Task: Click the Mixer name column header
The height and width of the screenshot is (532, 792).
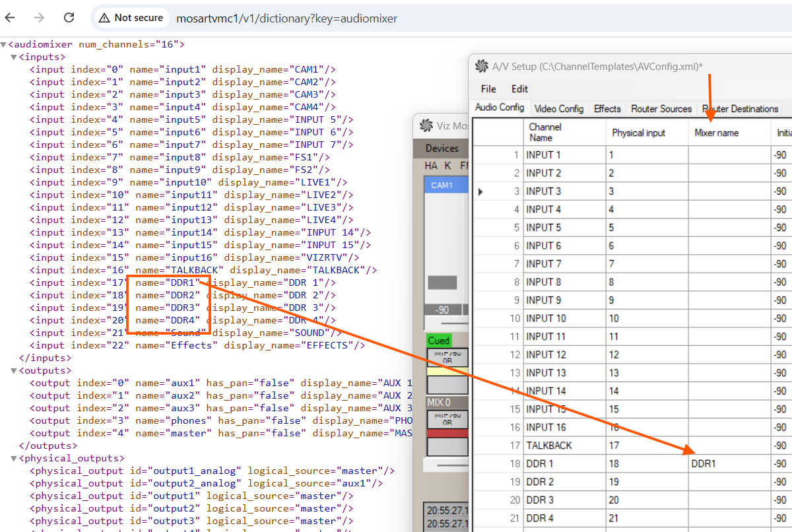Action: (x=717, y=133)
